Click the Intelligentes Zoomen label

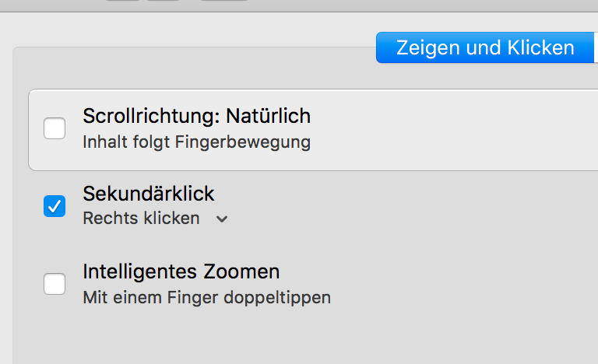coord(181,272)
